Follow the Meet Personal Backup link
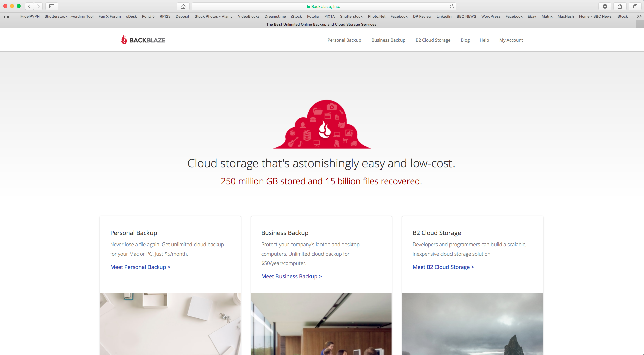The height and width of the screenshot is (355, 644). 140,267
